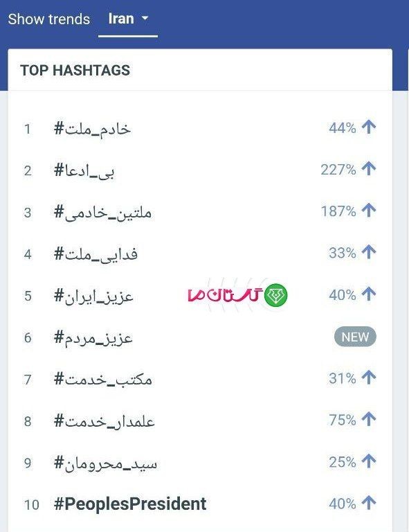This screenshot has height=532, width=409.
Task: Open the hashtag ranked number 3
Action: point(102,213)
